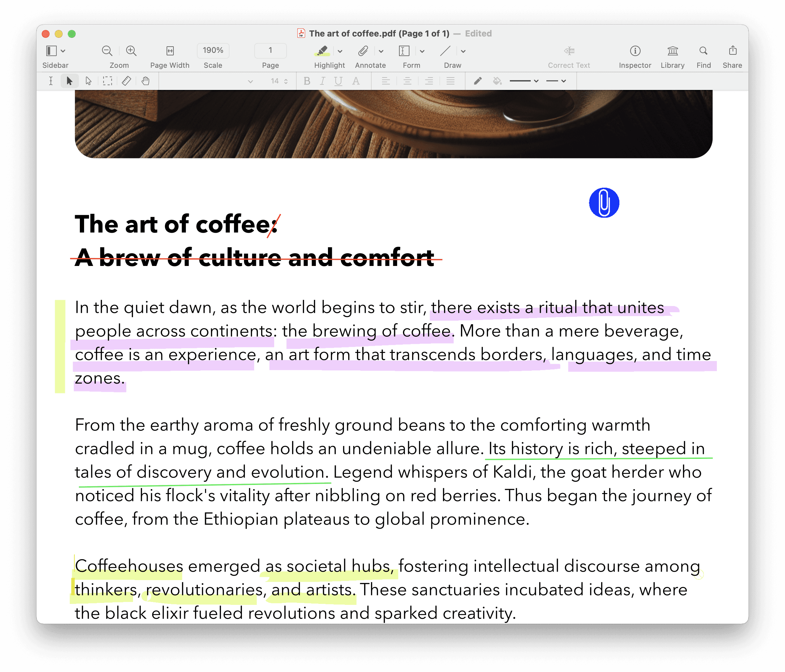785x672 pixels.
Task: Expand the Sidebar view options chevron
Action: 63,51
